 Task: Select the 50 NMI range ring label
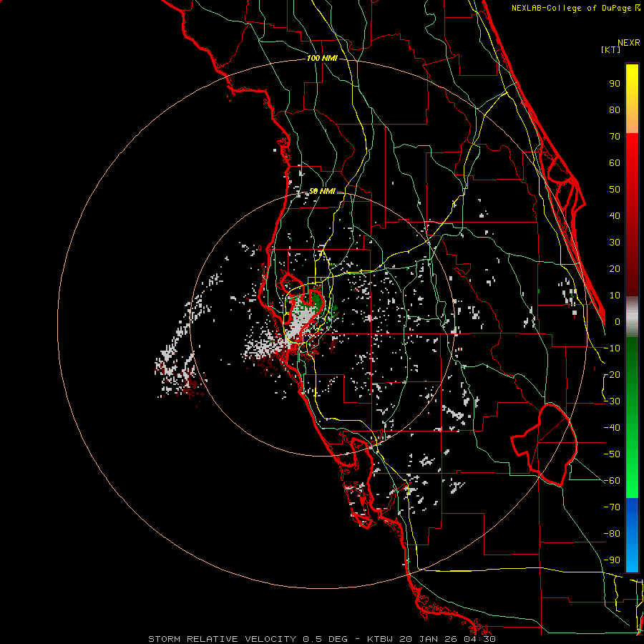coord(322,192)
